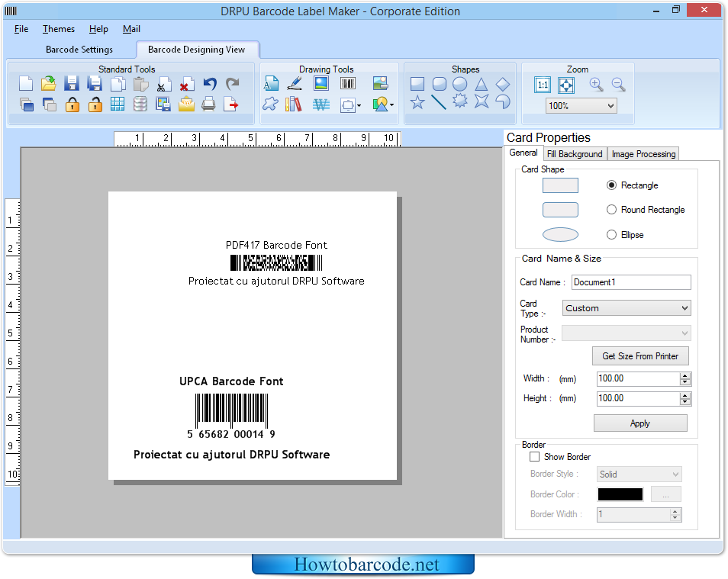This screenshot has width=728, height=579.
Task: Click Get Size From Printer button
Action: point(640,356)
